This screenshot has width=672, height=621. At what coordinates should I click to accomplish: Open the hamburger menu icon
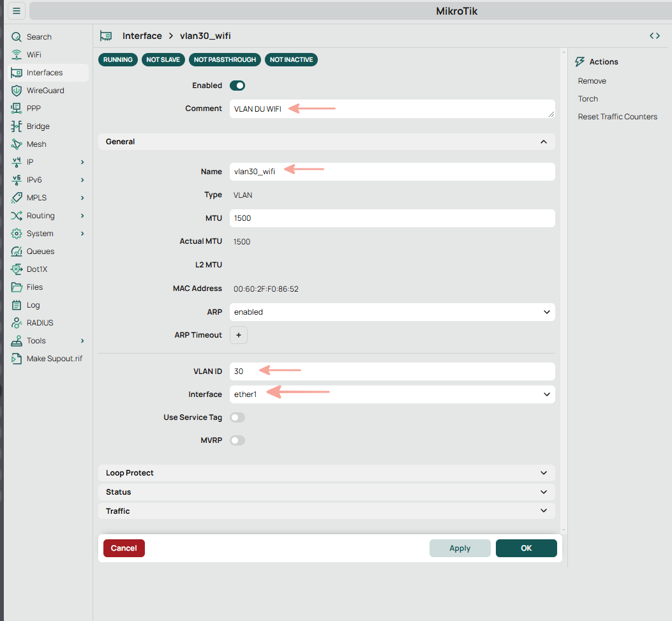pyautogui.click(x=16, y=11)
